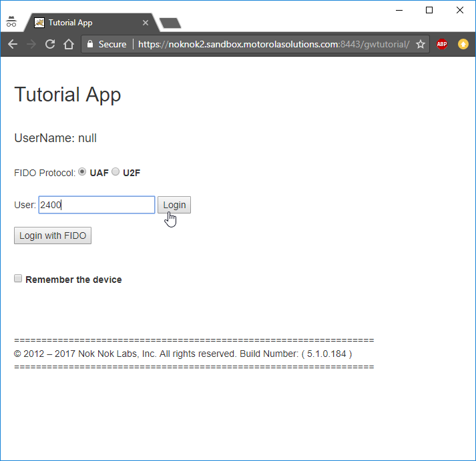
Task: Click the grayed Forward arrow
Action: point(31,44)
